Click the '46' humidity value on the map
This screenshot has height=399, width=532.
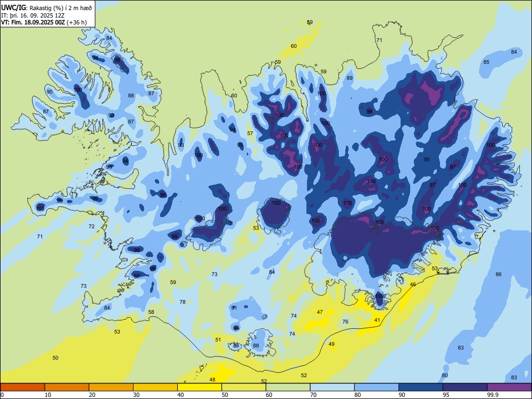[413, 284]
